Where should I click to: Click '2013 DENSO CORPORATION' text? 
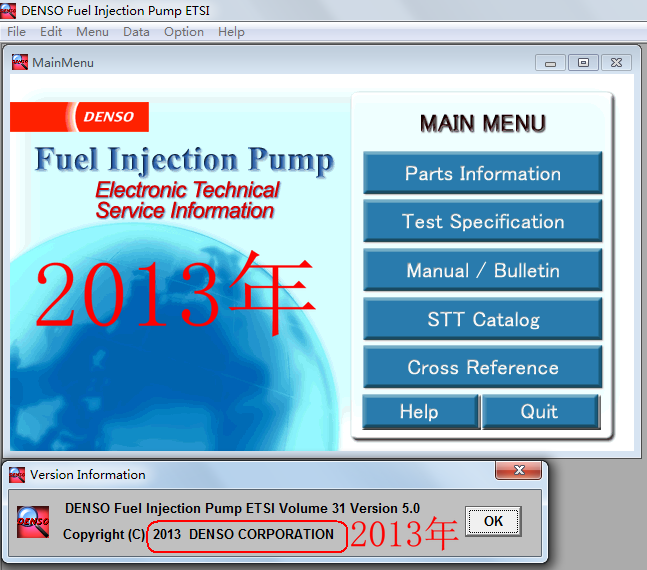pyautogui.click(x=243, y=534)
